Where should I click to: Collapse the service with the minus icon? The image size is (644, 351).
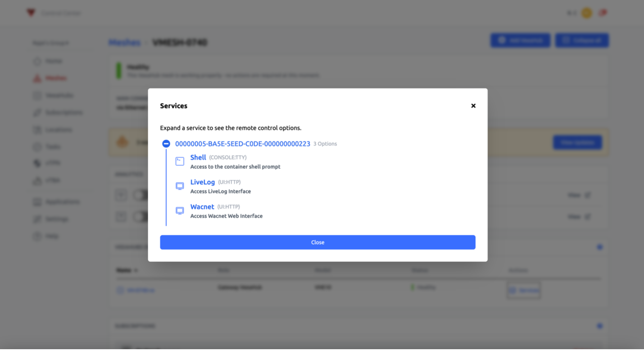tap(166, 144)
